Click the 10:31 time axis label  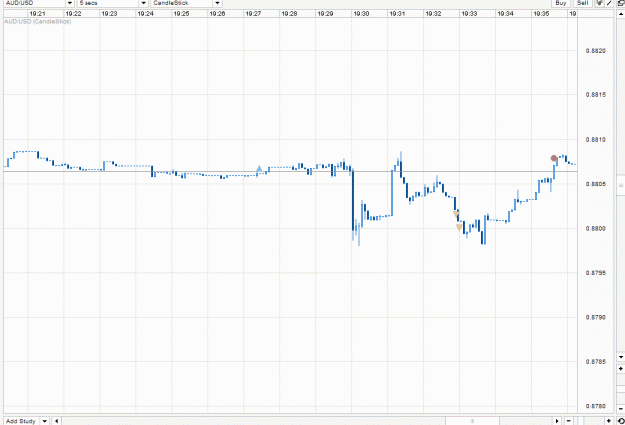click(397, 14)
